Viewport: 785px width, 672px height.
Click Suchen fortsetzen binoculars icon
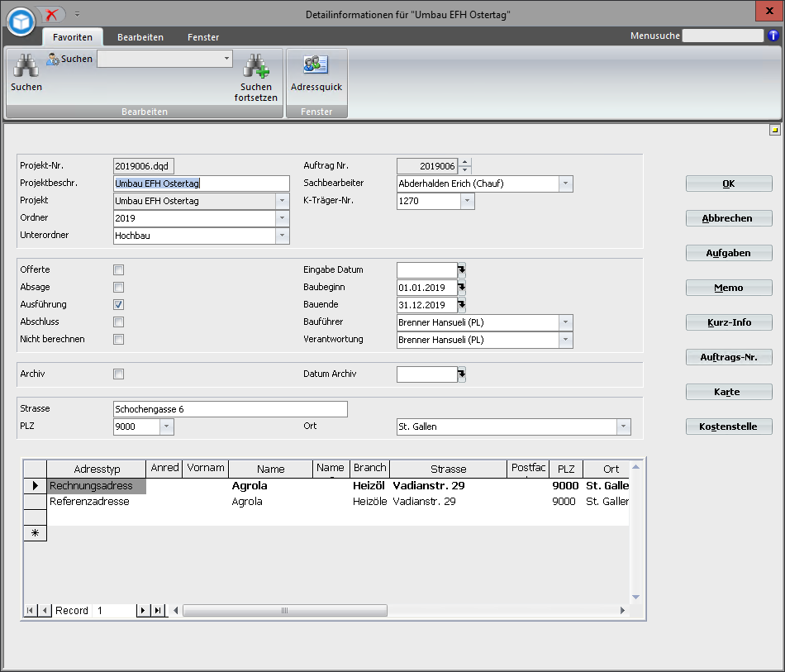point(255,66)
